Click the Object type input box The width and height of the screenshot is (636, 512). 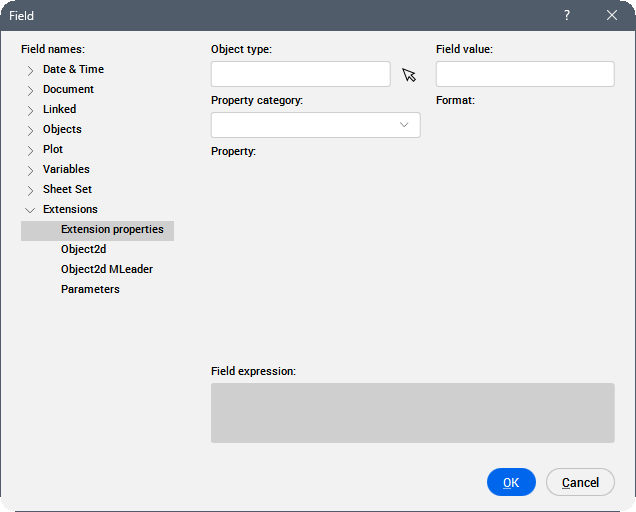click(x=300, y=75)
